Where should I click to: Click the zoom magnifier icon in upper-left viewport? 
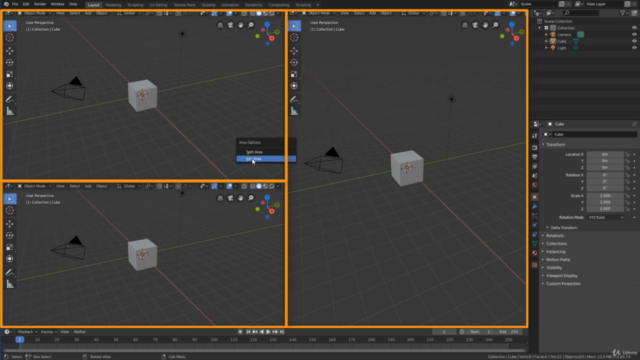(251, 25)
